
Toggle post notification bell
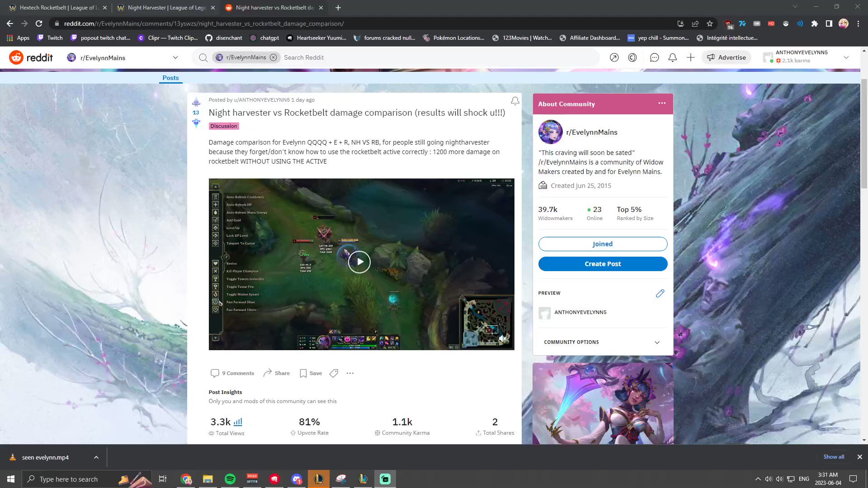tap(514, 101)
